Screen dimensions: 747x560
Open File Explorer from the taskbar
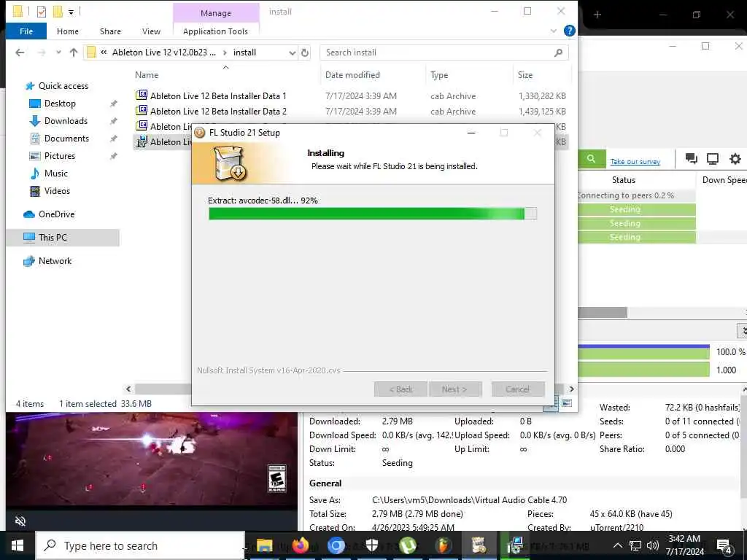(264, 545)
